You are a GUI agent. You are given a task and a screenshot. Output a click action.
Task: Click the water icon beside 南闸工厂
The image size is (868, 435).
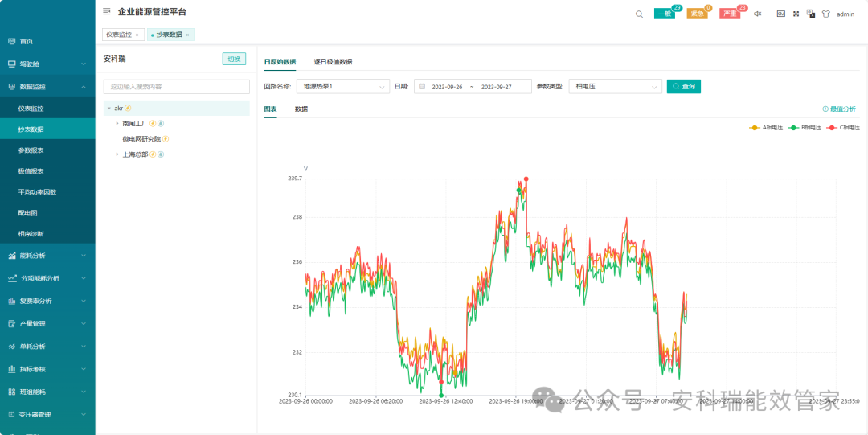161,124
